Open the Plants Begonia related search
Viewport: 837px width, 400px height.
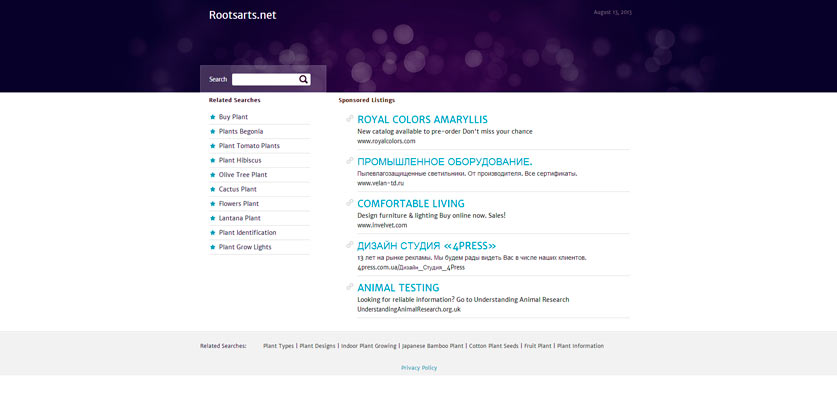pos(241,131)
